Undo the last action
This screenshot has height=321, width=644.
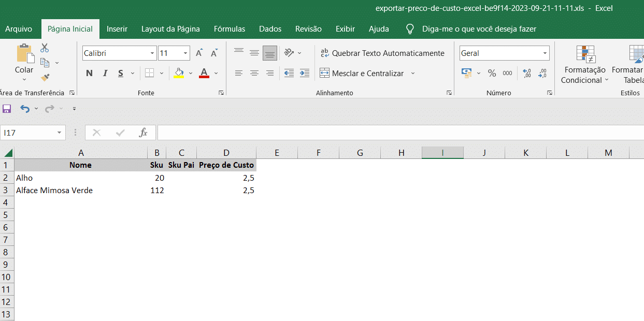pos(24,109)
